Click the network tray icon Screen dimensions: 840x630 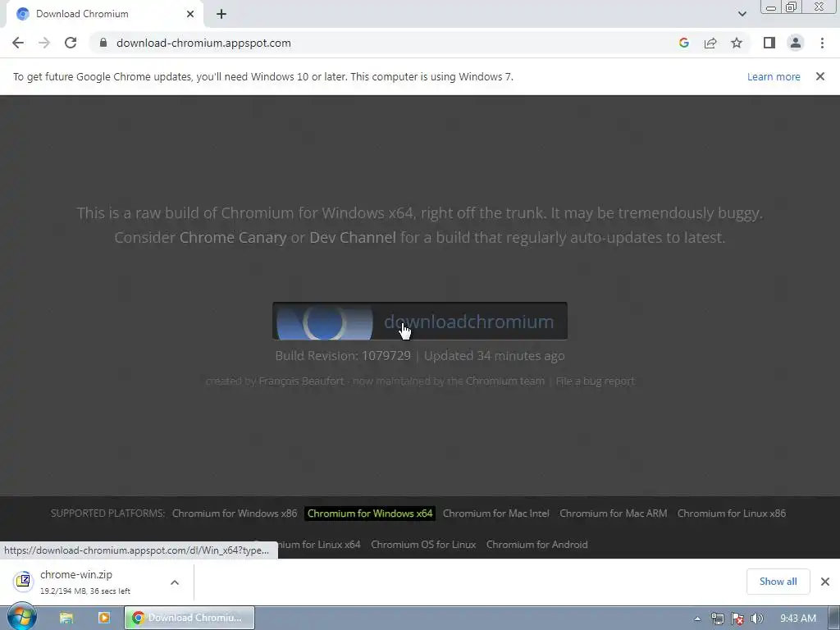717,619
